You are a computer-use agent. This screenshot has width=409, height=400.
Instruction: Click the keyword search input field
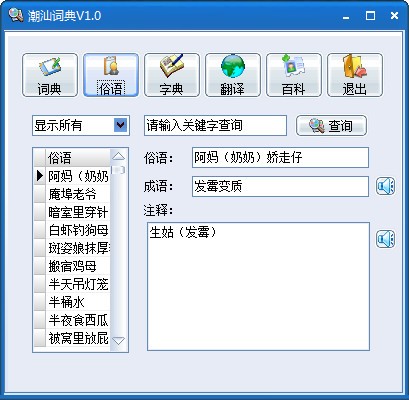pos(215,125)
